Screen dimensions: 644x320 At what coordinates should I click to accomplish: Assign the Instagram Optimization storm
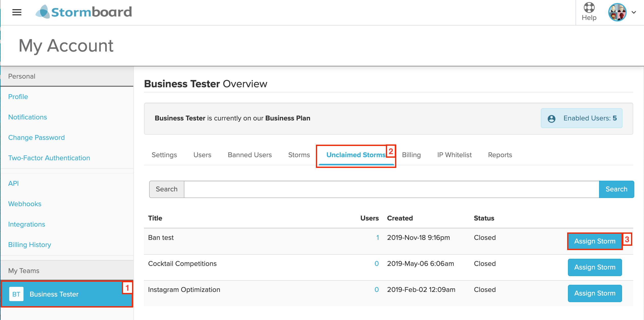point(595,293)
